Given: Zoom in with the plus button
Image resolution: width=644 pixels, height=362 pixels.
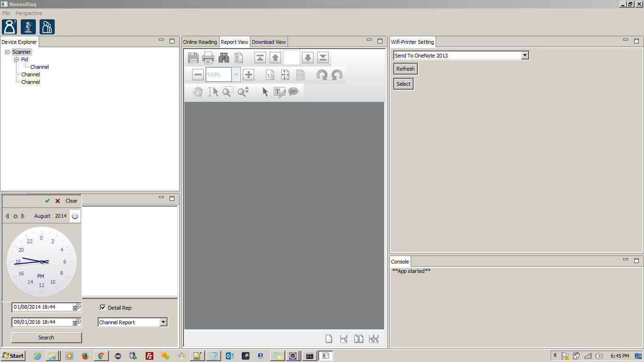Looking at the screenshot, I should coord(248,74).
